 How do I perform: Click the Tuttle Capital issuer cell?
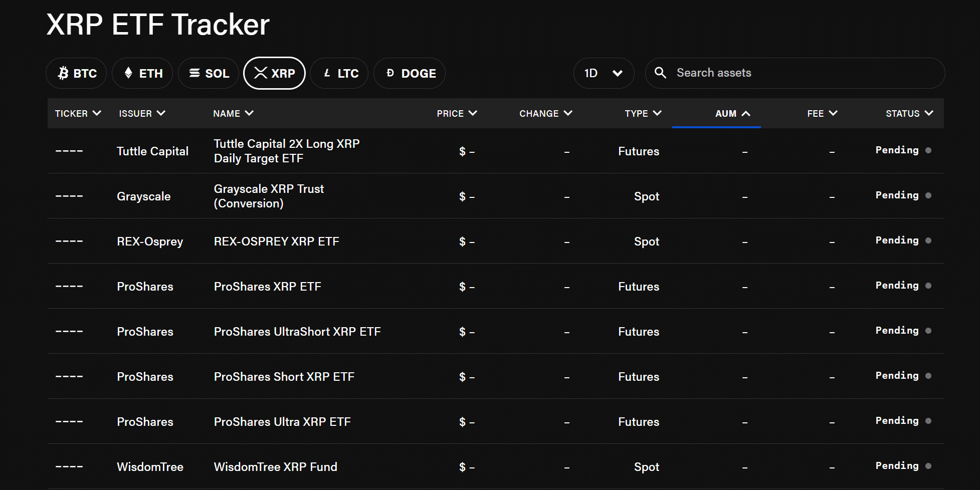click(x=152, y=151)
